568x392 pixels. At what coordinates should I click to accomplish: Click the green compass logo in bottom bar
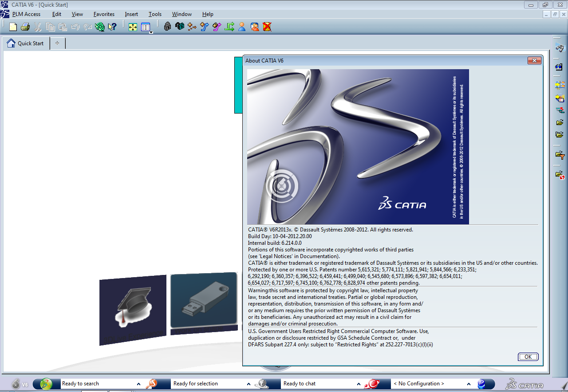(x=46, y=384)
